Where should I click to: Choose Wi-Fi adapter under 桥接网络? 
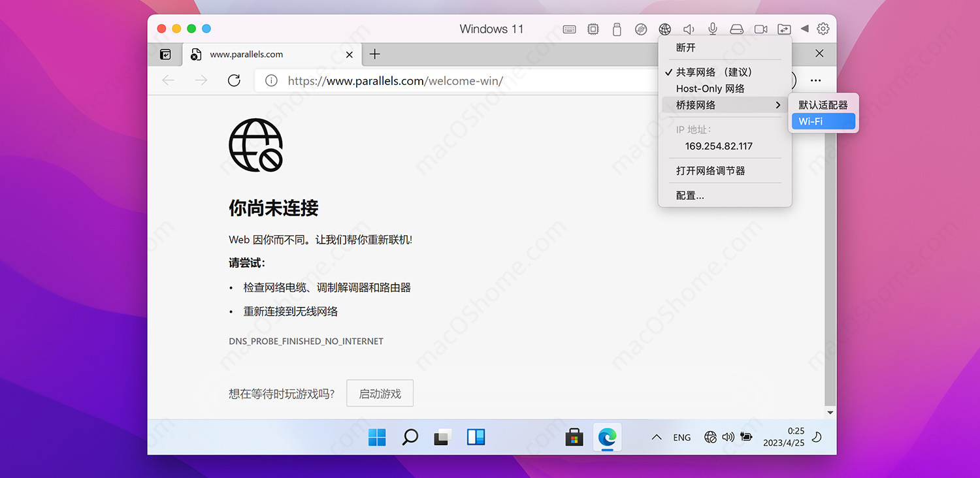[x=809, y=121]
